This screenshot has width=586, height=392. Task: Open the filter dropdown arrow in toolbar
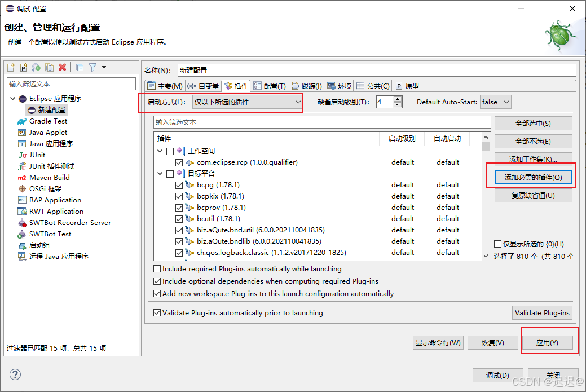coord(104,67)
